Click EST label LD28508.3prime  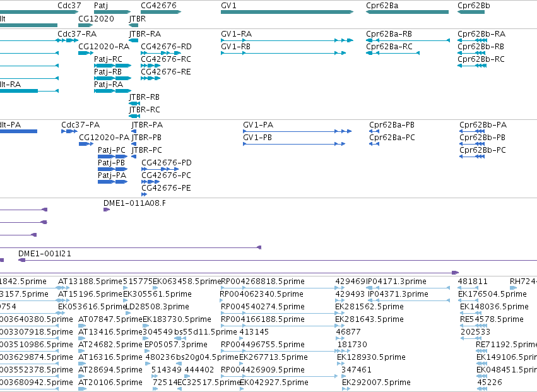click(157, 307)
